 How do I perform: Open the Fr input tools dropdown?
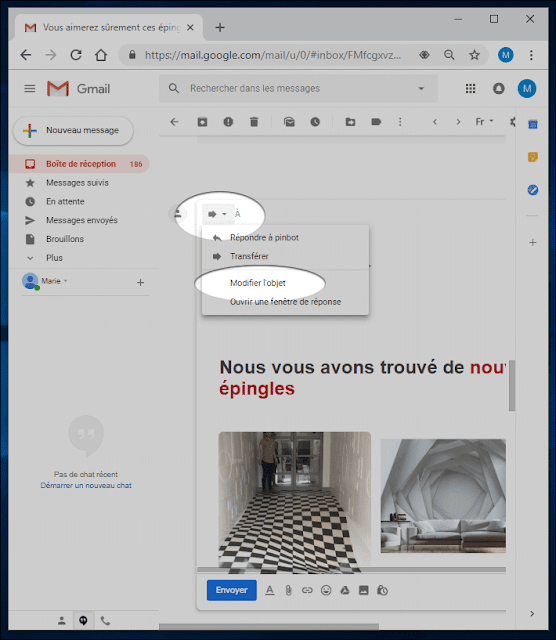[484, 122]
